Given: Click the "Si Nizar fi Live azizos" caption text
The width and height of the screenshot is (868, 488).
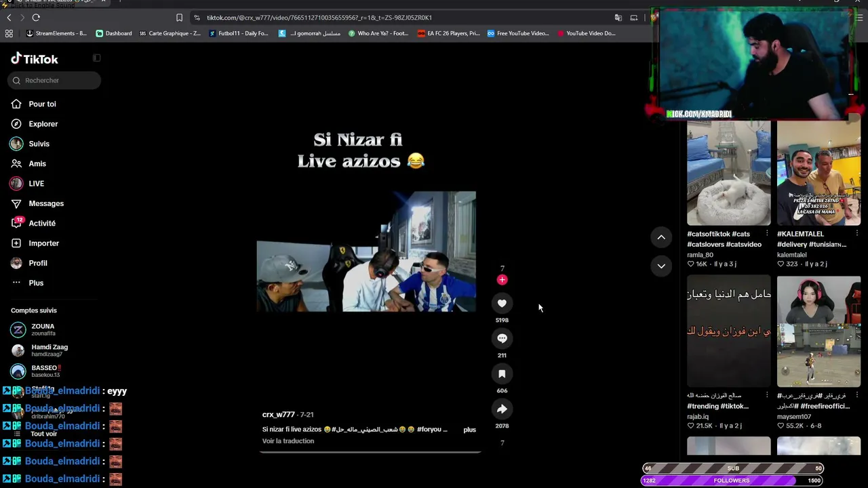Looking at the screenshot, I should pos(361,150).
